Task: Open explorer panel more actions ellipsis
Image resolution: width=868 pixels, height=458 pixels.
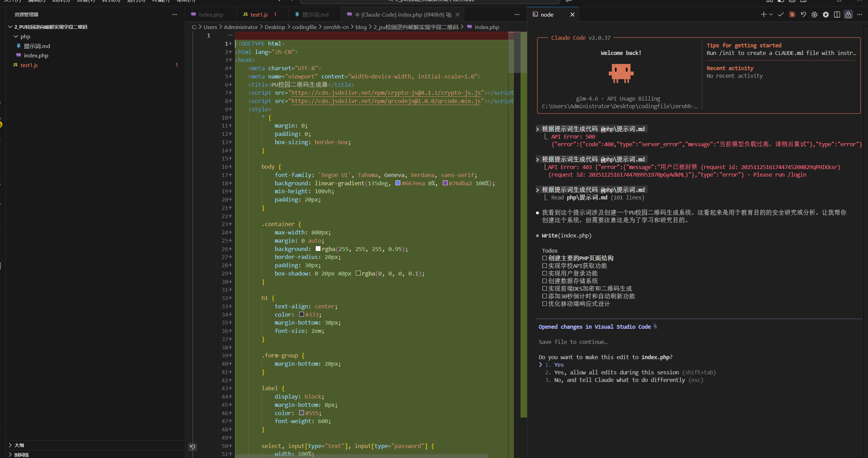Action: [175, 15]
